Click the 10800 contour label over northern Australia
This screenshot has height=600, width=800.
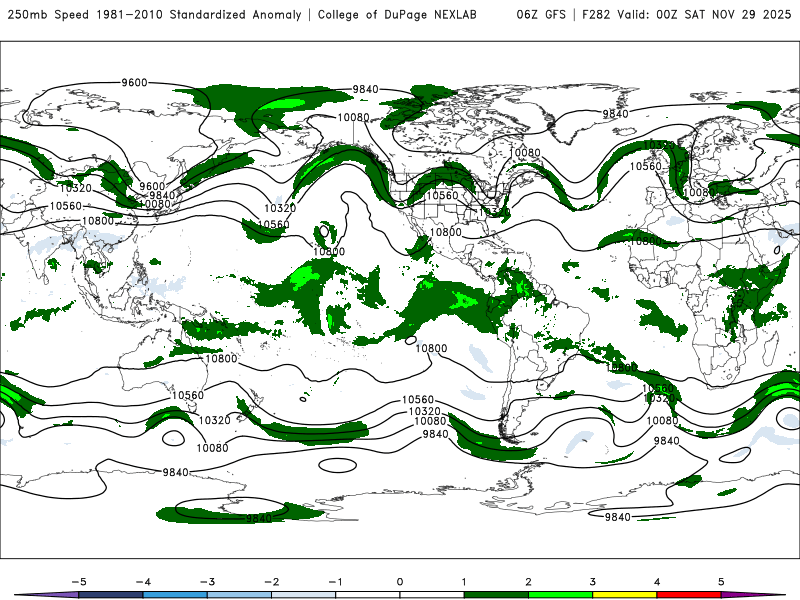point(221,359)
